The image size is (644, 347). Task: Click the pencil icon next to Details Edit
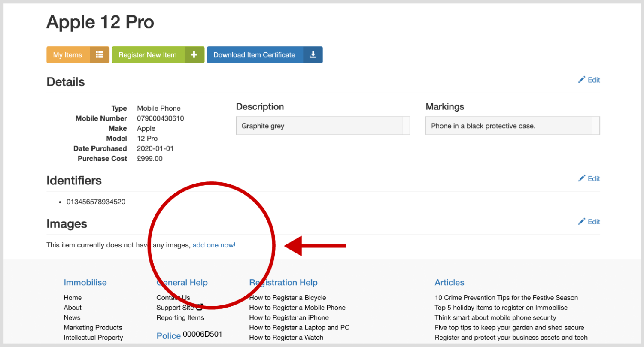pyautogui.click(x=582, y=80)
